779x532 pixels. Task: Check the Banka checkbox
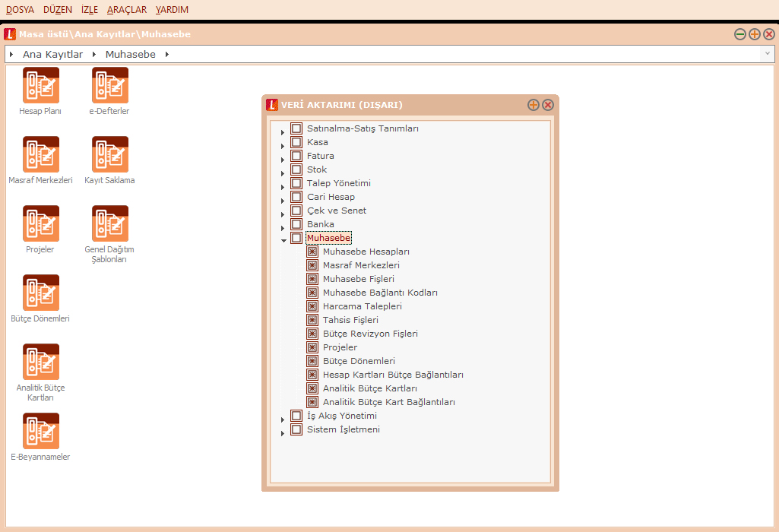pyautogui.click(x=296, y=224)
